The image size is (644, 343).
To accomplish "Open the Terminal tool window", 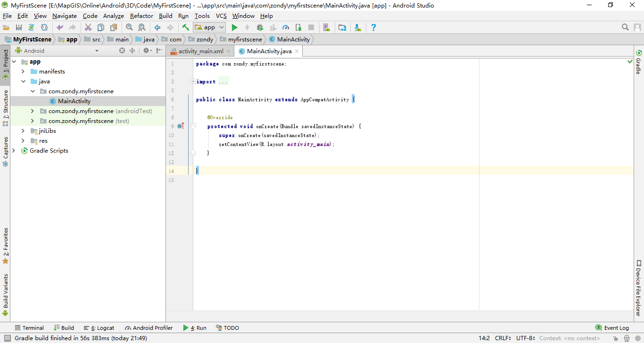I will (x=29, y=328).
